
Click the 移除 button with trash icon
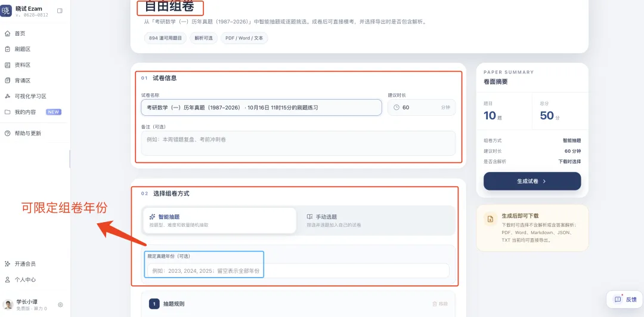coord(440,304)
